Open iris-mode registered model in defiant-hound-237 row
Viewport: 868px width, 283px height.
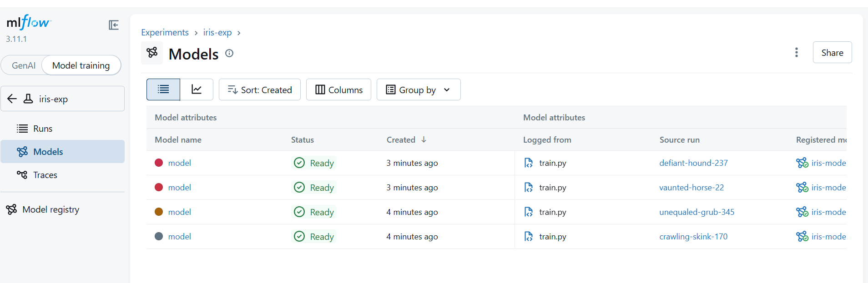[x=828, y=163]
